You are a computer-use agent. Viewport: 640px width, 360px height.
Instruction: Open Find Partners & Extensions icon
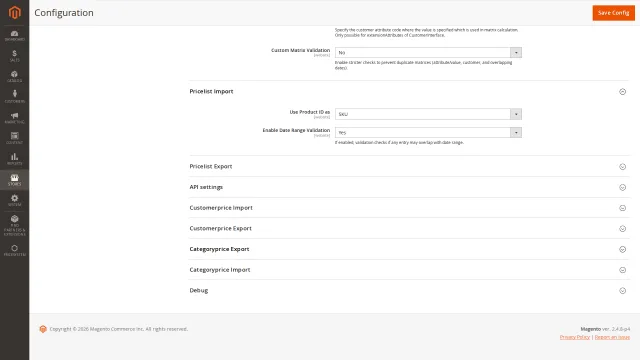point(15,226)
